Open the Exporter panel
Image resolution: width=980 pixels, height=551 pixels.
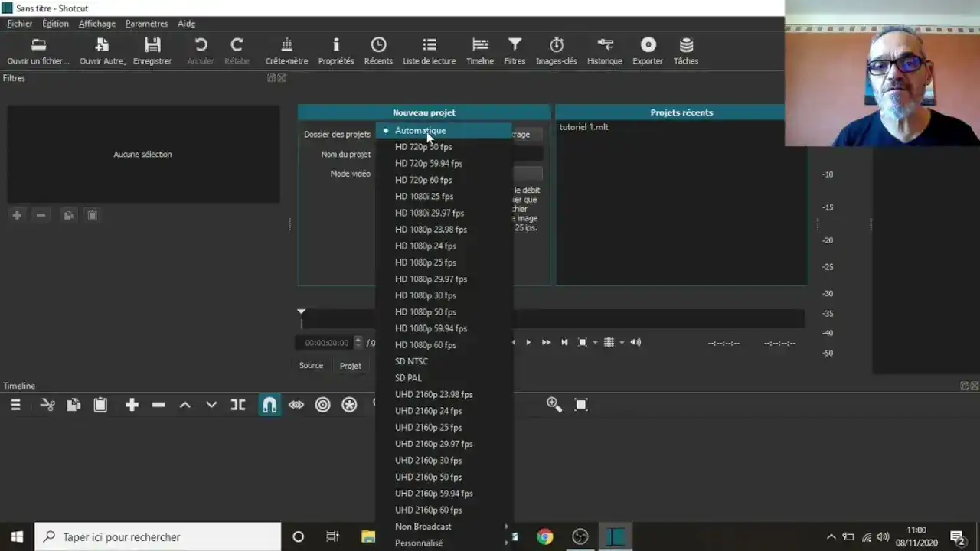click(648, 50)
